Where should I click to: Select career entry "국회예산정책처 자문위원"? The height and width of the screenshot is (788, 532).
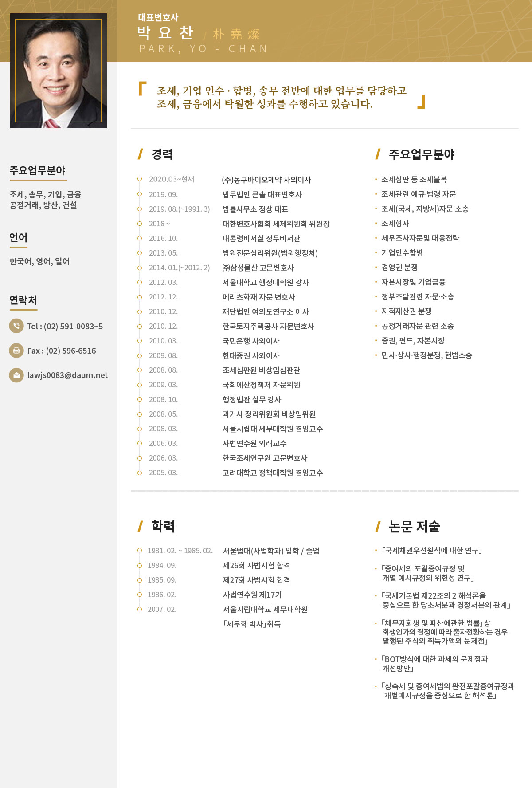262,385
